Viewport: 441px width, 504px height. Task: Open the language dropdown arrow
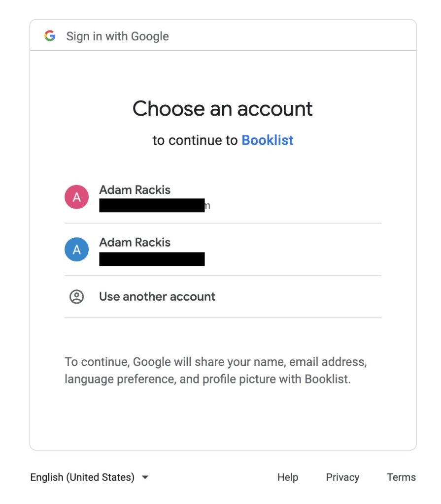click(145, 477)
